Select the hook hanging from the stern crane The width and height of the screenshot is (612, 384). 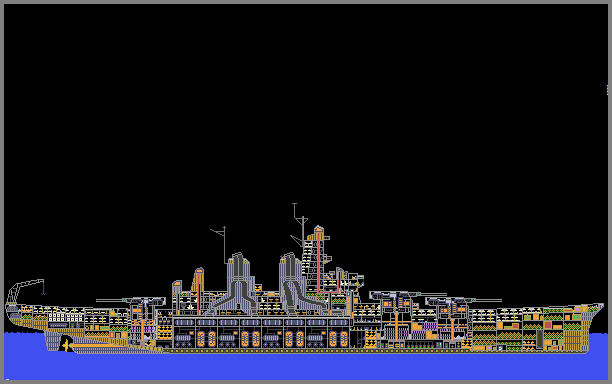43,292
